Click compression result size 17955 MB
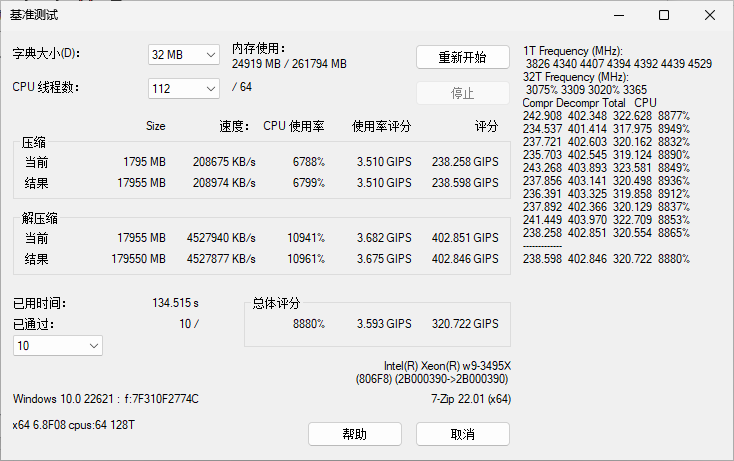The height and width of the screenshot is (461, 734). coord(141,183)
